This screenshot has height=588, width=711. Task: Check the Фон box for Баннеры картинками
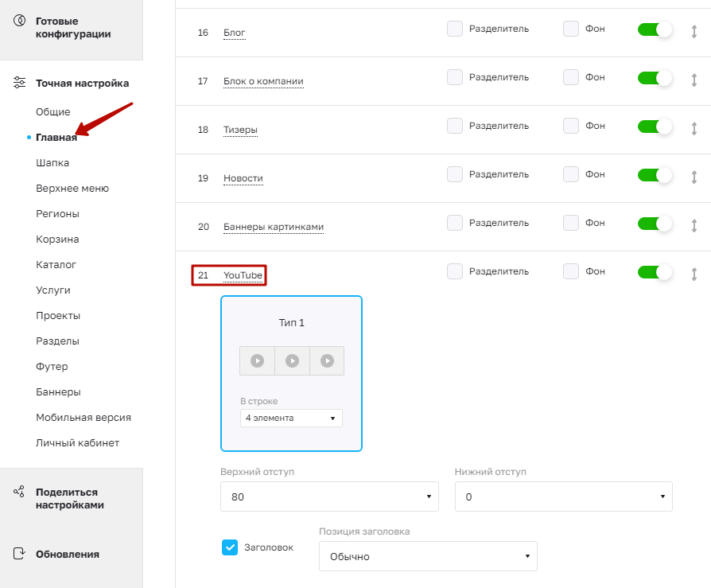571,223
